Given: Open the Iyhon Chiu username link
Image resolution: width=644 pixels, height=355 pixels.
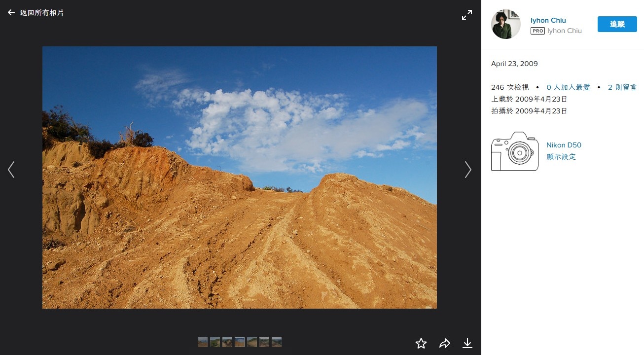Looking at the screenshot, I should (x=548, y=20).
